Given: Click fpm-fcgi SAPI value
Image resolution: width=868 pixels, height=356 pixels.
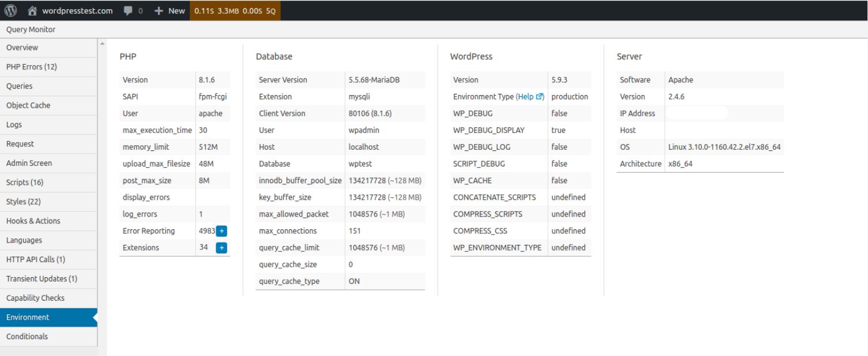Looking at the screenshot, I should (x=213, y=97).
